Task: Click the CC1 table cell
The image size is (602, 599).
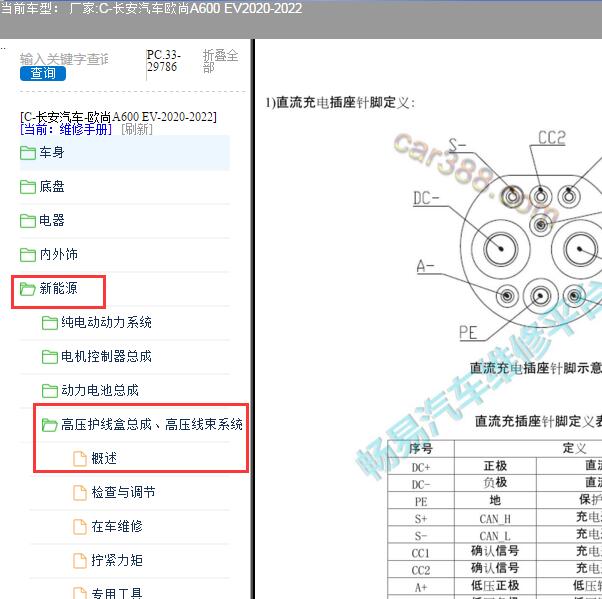Action: click(421, 553)
